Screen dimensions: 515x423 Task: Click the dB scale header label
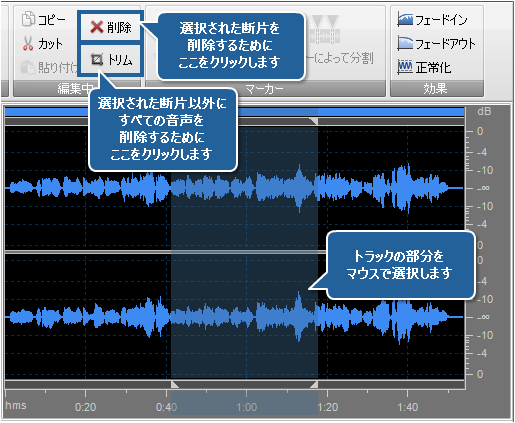point(484,111)
